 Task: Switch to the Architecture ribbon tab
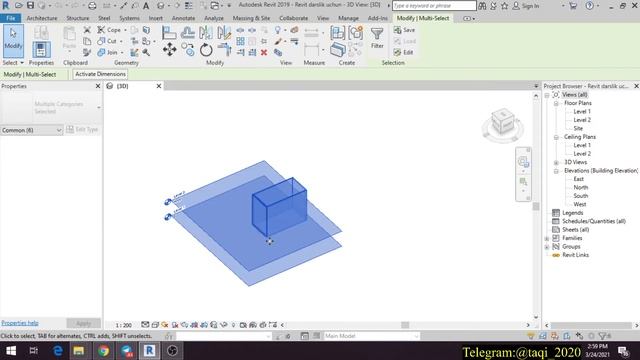pos(42,18)
